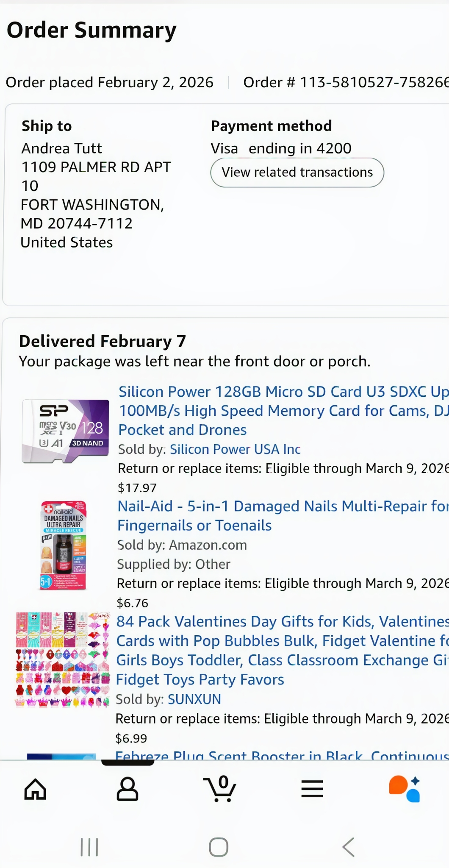
Task: Tap the Android back navigation button
Action: [348, 847]
